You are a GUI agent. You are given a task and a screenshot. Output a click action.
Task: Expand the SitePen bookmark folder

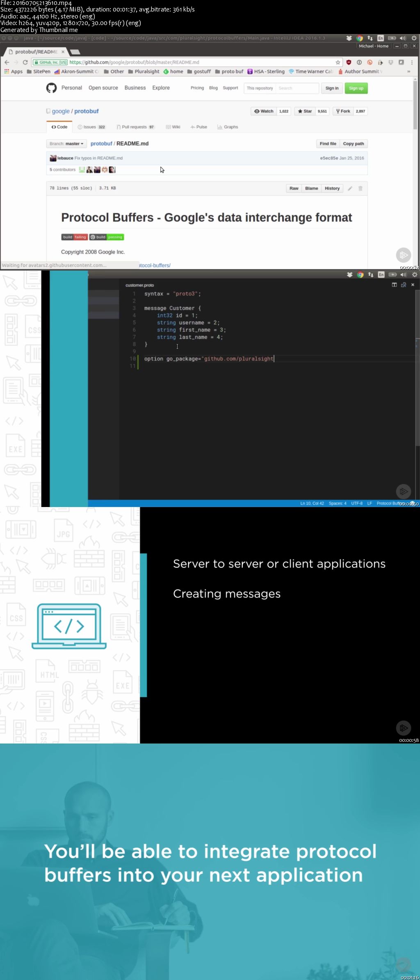click(x=39, y=71)
